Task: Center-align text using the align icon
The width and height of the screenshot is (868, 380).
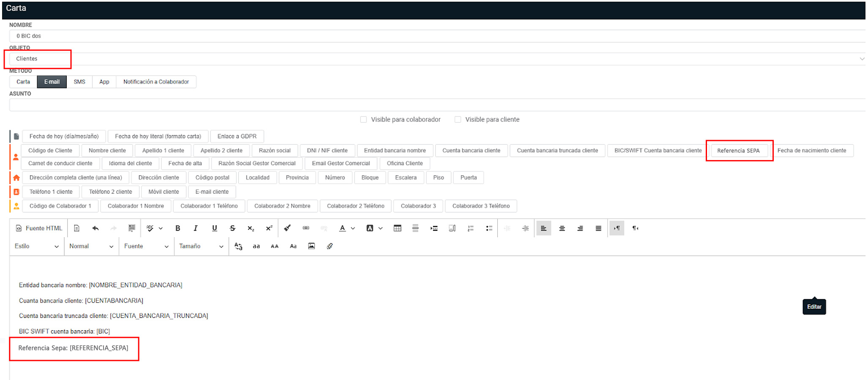Action: tap(562, 228)
